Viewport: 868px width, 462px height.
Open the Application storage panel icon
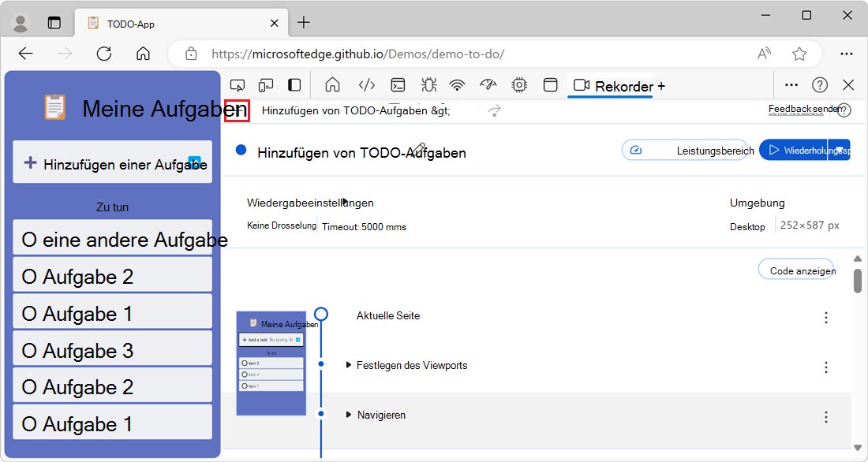pos(550,84)
